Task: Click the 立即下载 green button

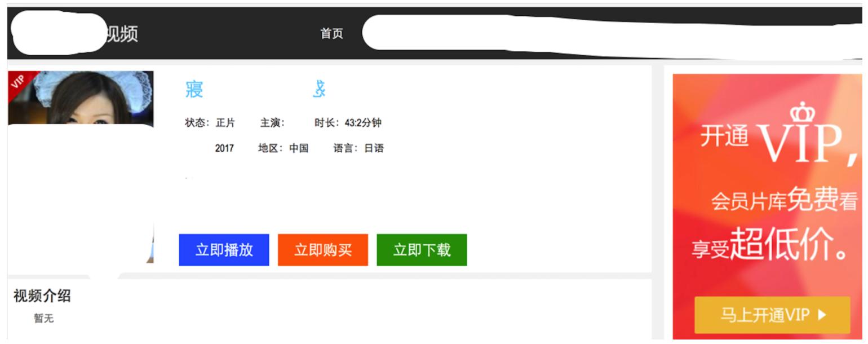Action: tap(422, 249)
